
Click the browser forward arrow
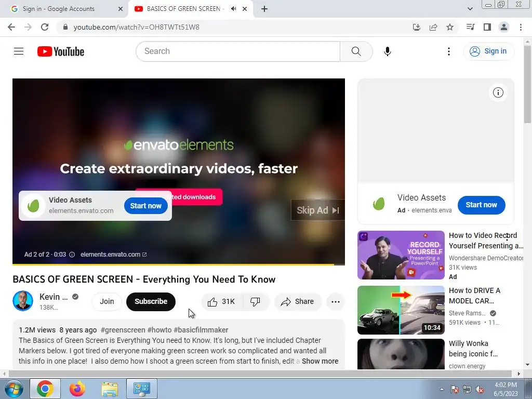click(28, 27)
